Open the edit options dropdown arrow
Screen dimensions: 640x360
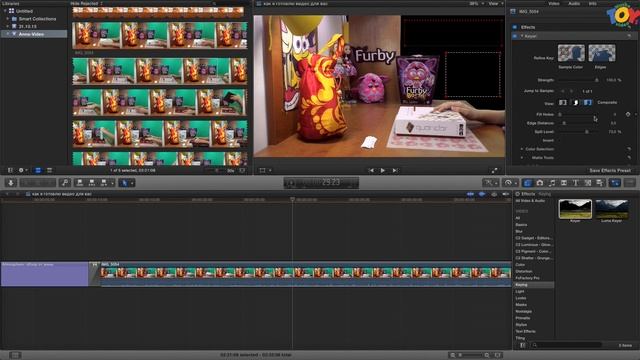pyautogui.click(x=112, y=183)
